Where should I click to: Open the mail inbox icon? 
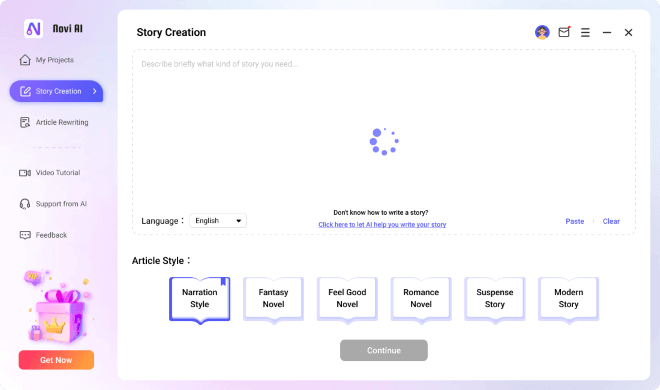coord(564,32)
